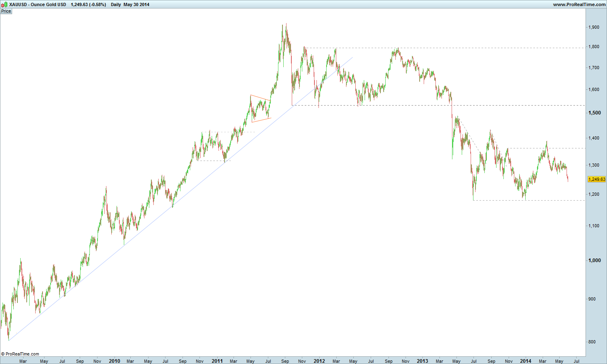Click the 1,200 price axis label
607x364 pixels.
[x=594, y=194]
